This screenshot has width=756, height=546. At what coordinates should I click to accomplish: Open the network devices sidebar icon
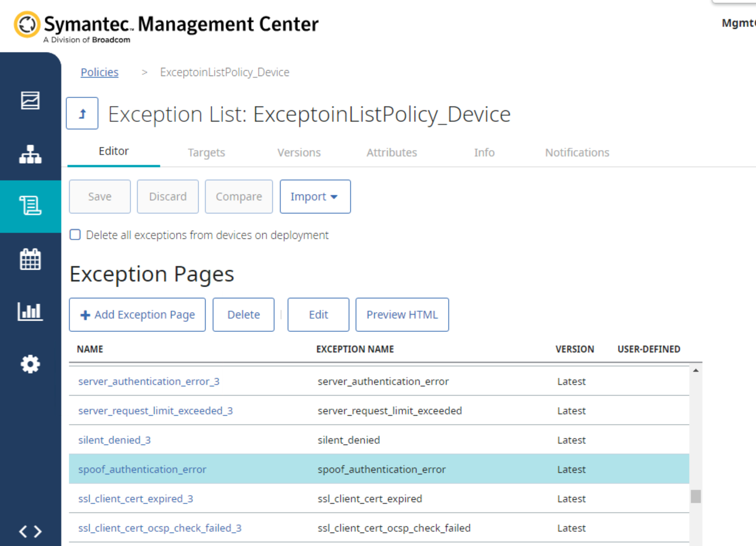coord(30,154)
